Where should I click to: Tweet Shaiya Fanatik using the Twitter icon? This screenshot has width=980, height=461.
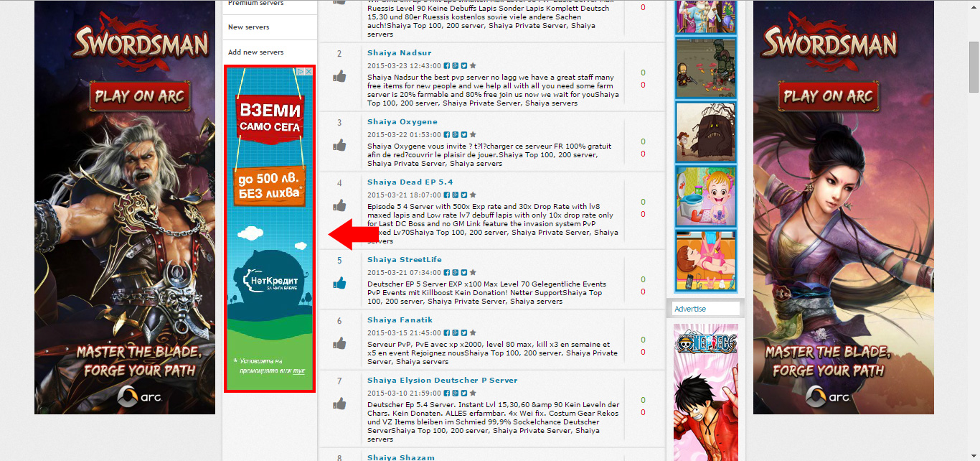(464, 332)
